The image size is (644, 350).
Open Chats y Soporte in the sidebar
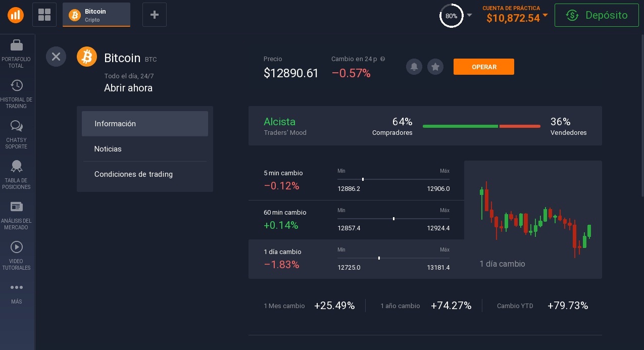16,134
